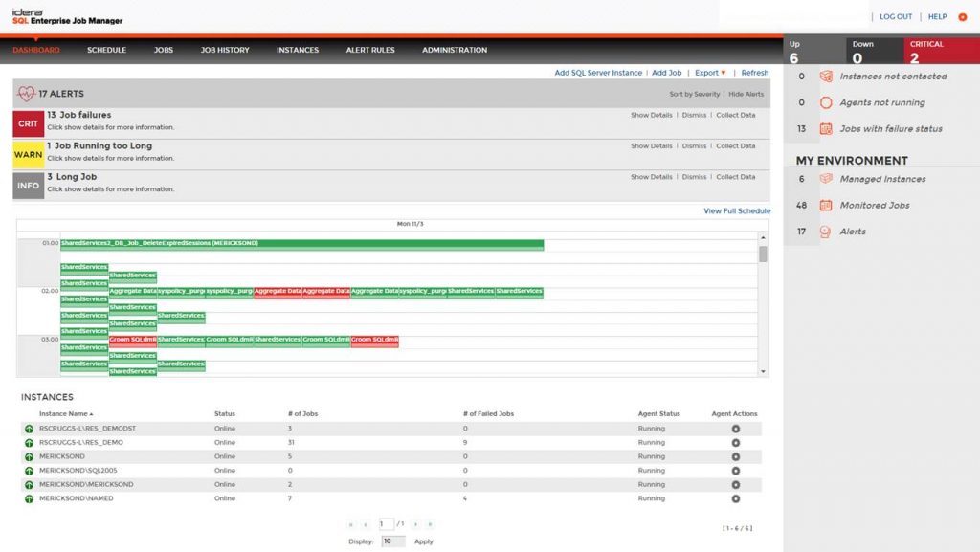Click the schedule scrollbar thumb

point(763,254)
